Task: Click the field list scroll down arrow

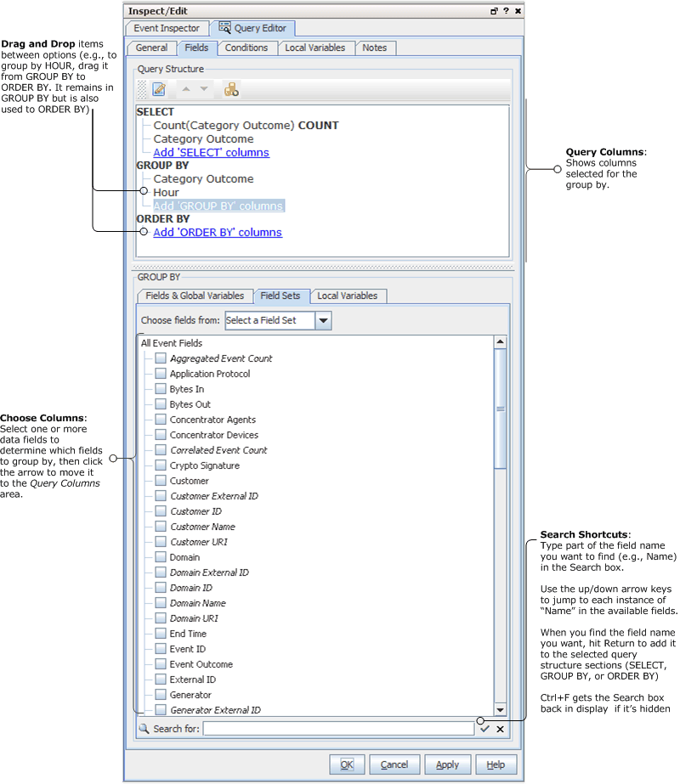Action: 500,710
